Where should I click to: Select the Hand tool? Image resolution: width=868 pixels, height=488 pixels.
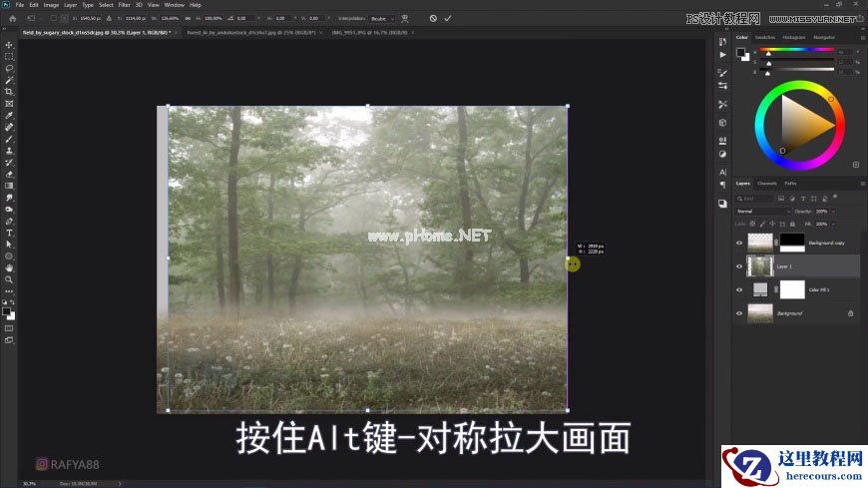coord(9,268)
